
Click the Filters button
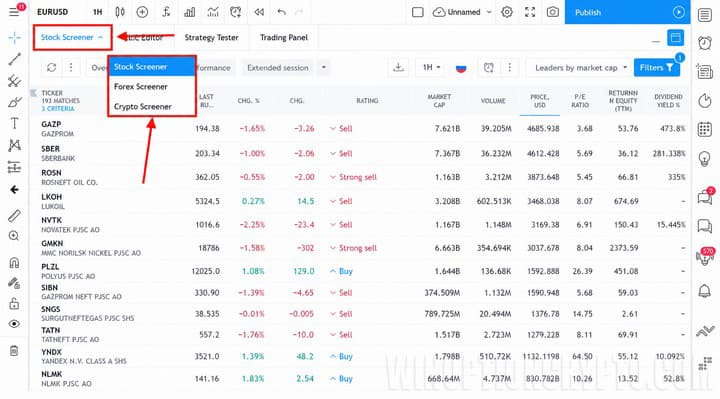(x=657, y=67)
